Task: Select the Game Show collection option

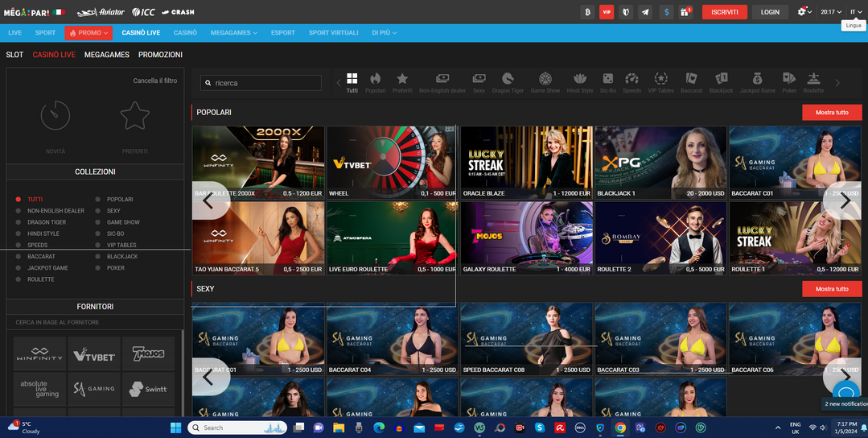Action: (x=117, y=222)
